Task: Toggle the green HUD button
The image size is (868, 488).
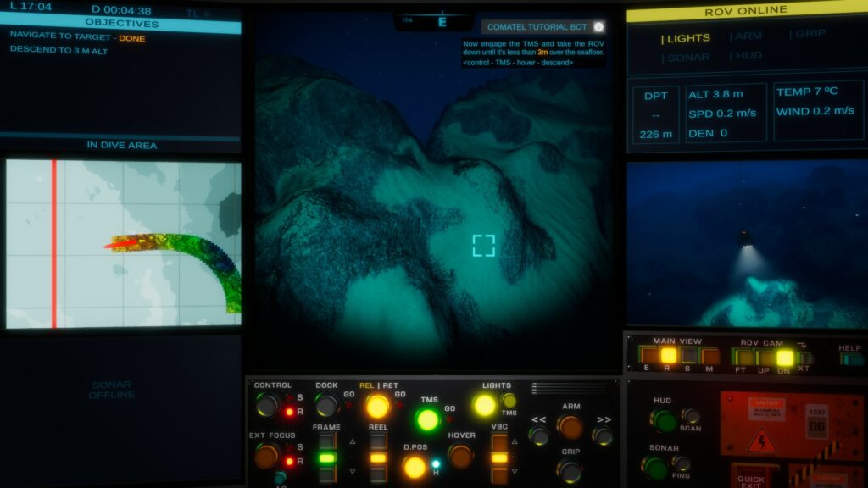Action: [x=663, y=420]
